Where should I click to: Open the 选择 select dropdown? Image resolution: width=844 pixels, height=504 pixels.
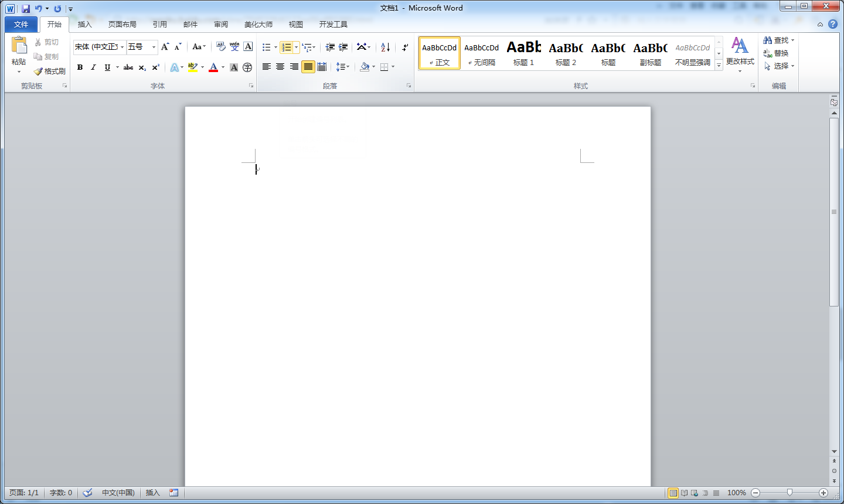click(x=780, y=66)
